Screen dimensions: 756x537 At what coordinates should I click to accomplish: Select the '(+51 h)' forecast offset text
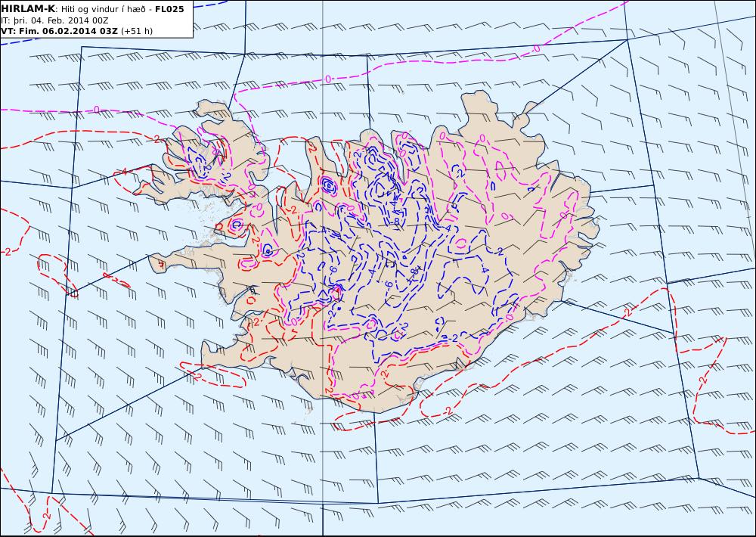[136, 31]
